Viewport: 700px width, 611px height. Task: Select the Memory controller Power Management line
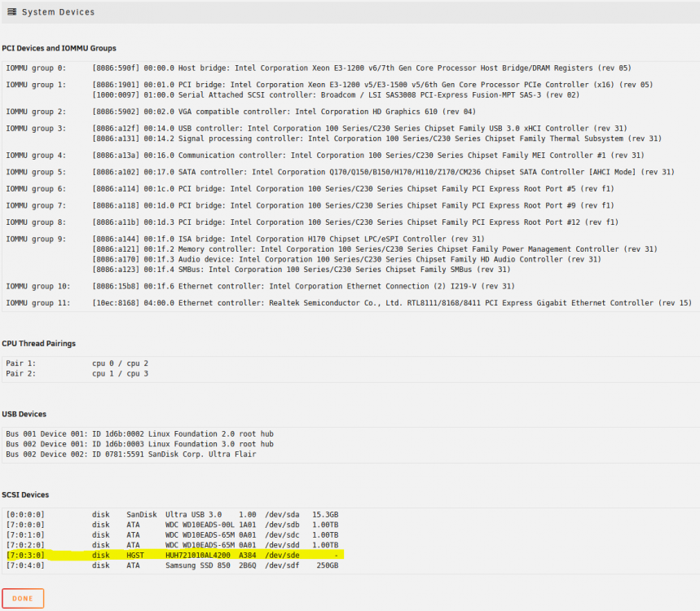click(x=375, y=249)
